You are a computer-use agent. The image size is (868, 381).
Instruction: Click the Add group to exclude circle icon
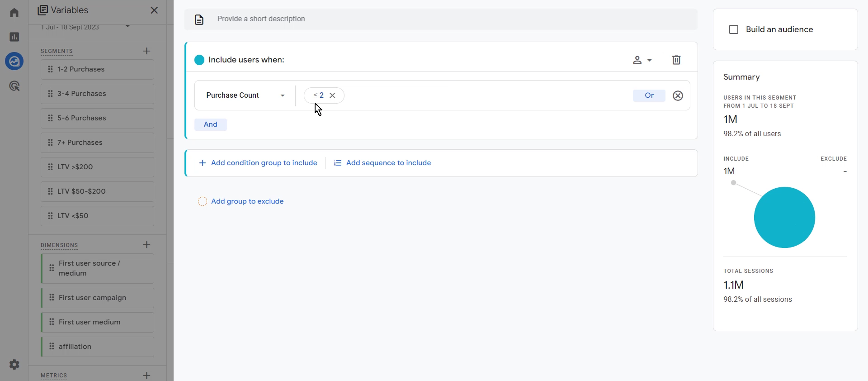click(203, 201)
